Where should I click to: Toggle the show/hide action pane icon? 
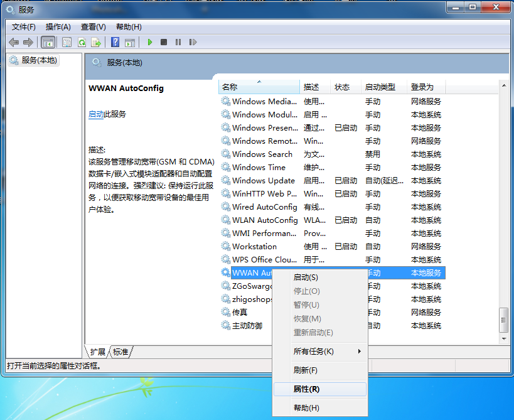coord(130,42)
